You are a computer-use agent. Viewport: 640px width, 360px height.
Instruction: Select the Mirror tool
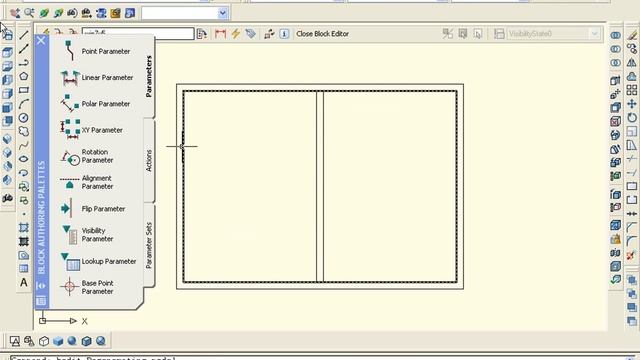[632, 63]
